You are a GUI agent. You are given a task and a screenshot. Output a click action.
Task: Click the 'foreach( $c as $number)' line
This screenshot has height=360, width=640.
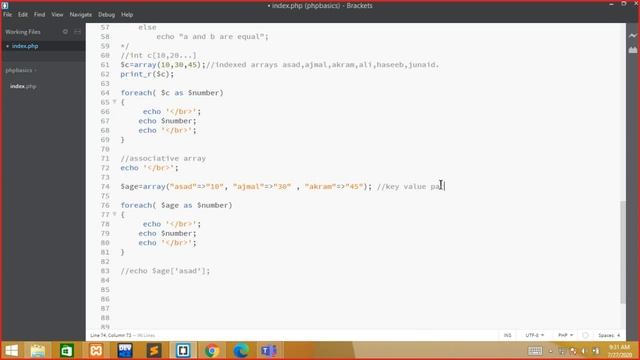pos(172,93)
